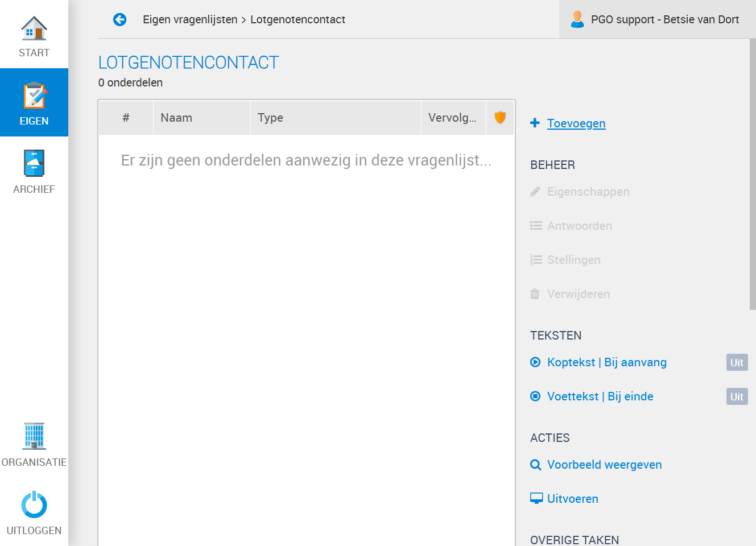Click Lotgenotencontact in the breadcrumb
Screen dimensions: 756x546
(298, 19)
